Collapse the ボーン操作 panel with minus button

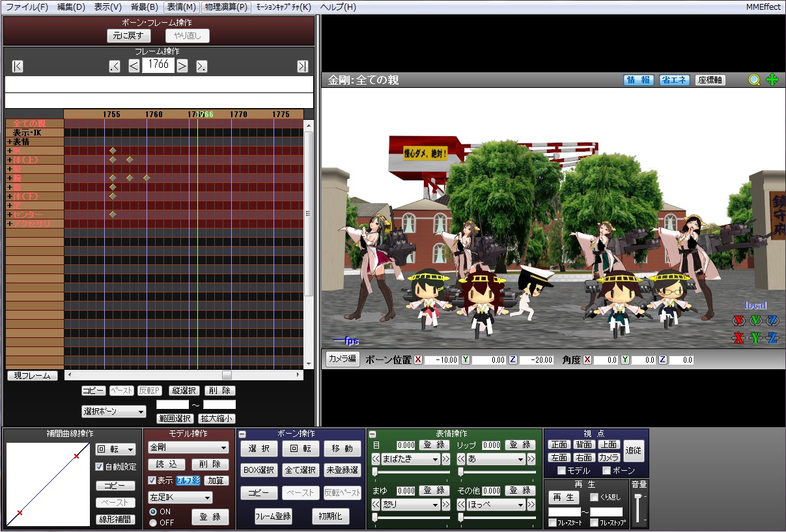tap(242, 434)
